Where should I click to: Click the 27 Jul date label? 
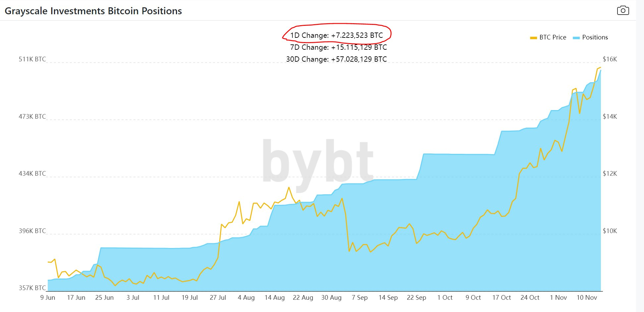pyautogui.click(x=218, y=297)
